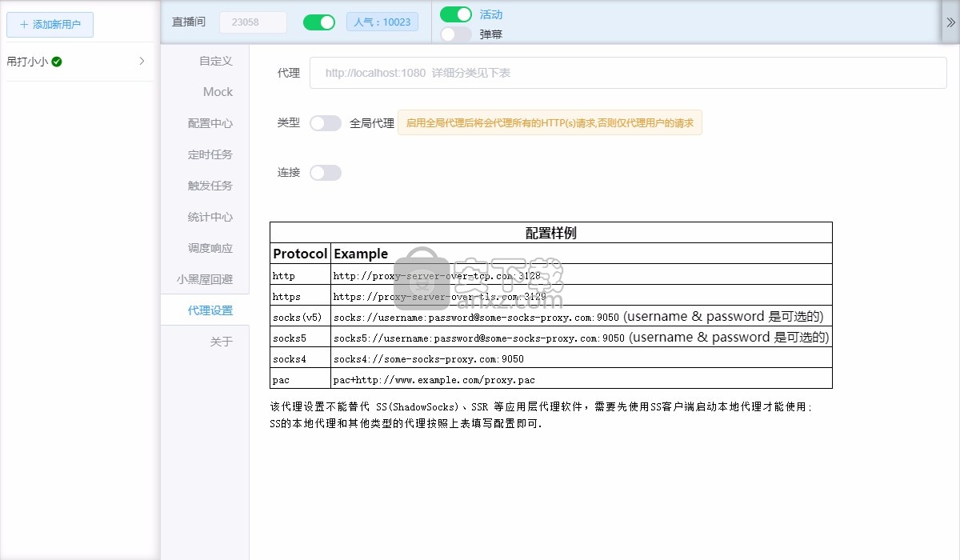Enable the 弹幕 switch
The width and height of the screenshot is (960, 560).
[x=456, y=34]
